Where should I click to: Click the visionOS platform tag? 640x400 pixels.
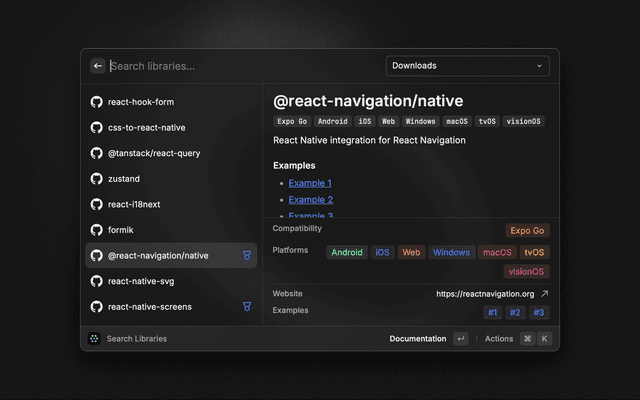coord(526,272)
